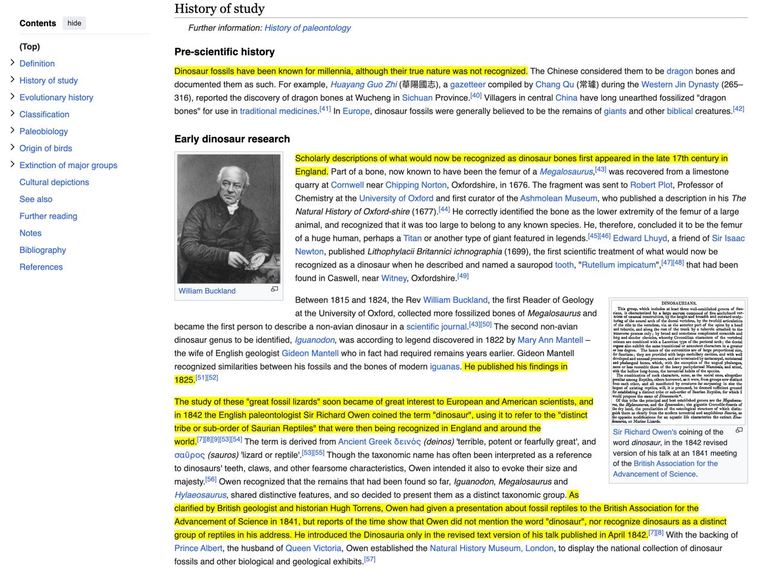Image resolution: width=762 pixels, height=573 pixels.
Task: Open traditional medicines link
Action: (278, 111)
